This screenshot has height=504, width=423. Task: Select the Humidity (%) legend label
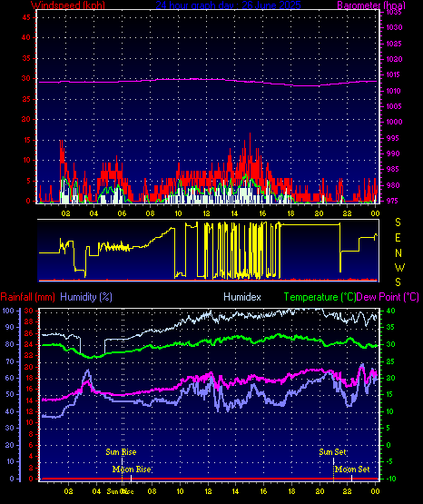(86, 297)
